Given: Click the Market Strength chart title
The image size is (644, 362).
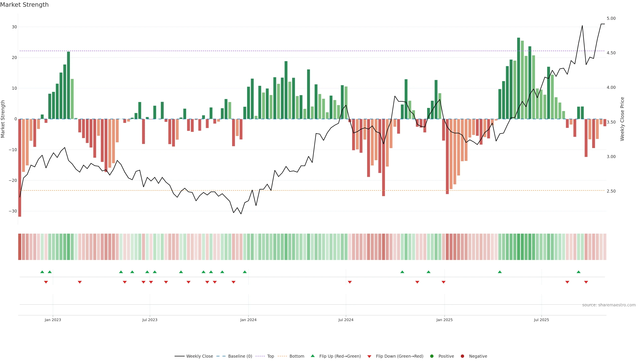Looking at the screenshot, I should click(x=24, y=5).
